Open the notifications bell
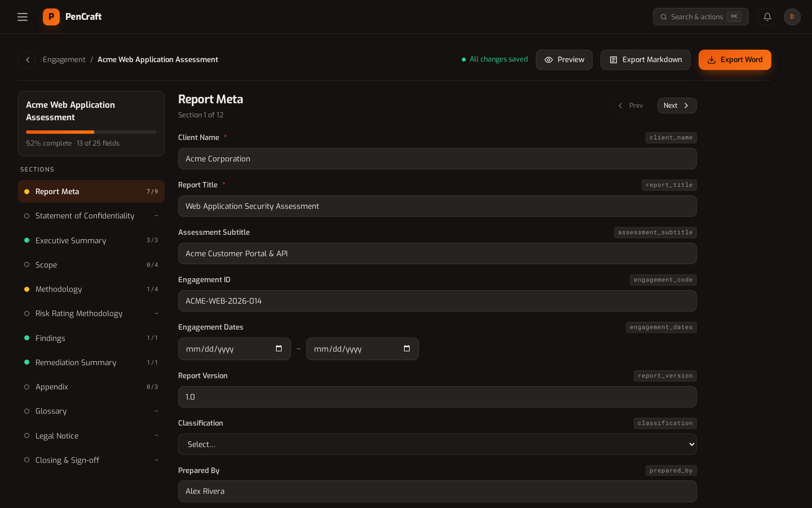The image size is (812, 508). tap(767, 17)
